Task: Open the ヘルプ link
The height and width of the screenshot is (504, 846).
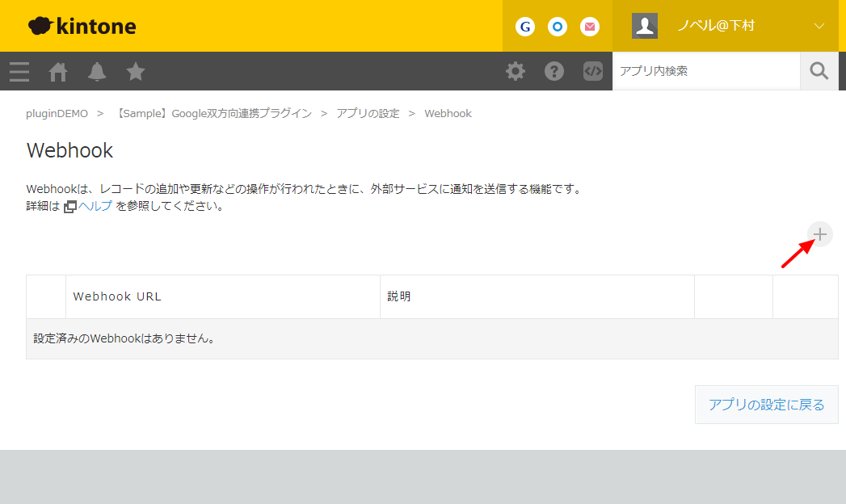Action: pos(95,206)
